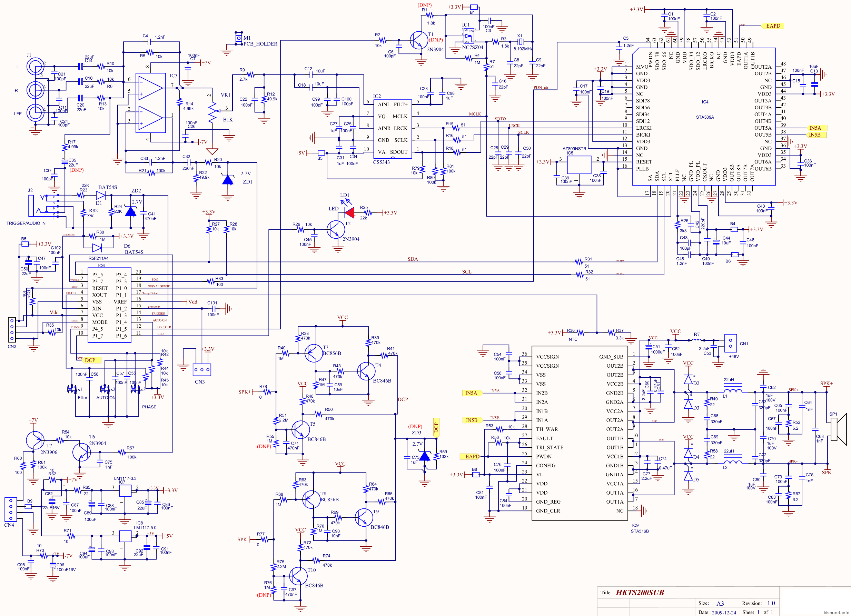851x616 pixels.
Task: Click the CN1 +48V power connector
Action: tap(730, 343)
